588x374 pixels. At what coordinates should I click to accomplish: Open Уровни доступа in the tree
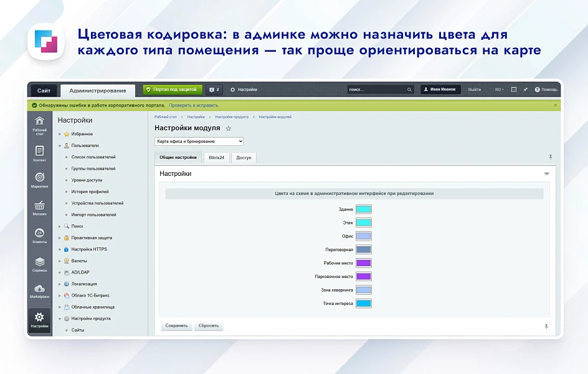[87, 180]
